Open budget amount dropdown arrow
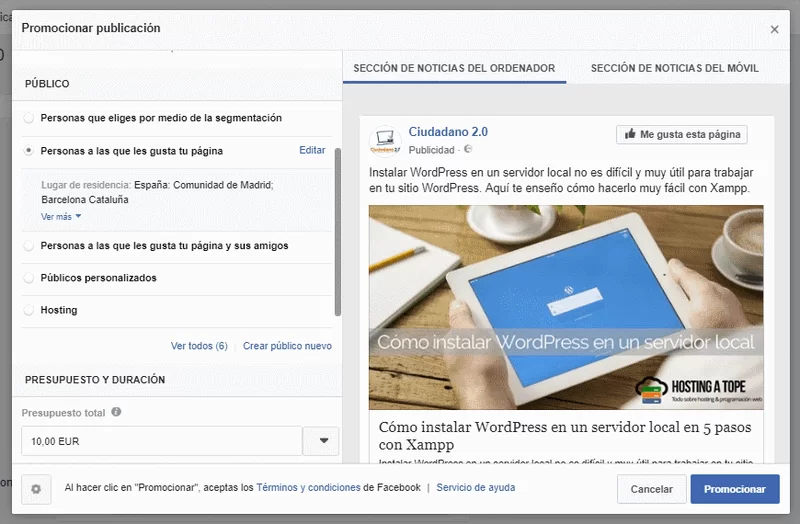Image resolution: width=800 pixels, height=524 pixels. [x=321, y=441]
